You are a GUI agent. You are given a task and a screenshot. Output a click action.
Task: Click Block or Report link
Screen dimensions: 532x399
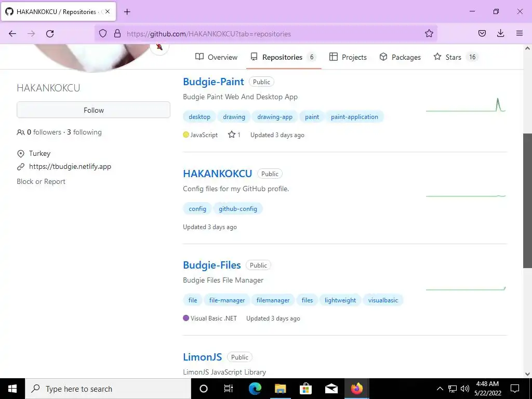point(41,181)
